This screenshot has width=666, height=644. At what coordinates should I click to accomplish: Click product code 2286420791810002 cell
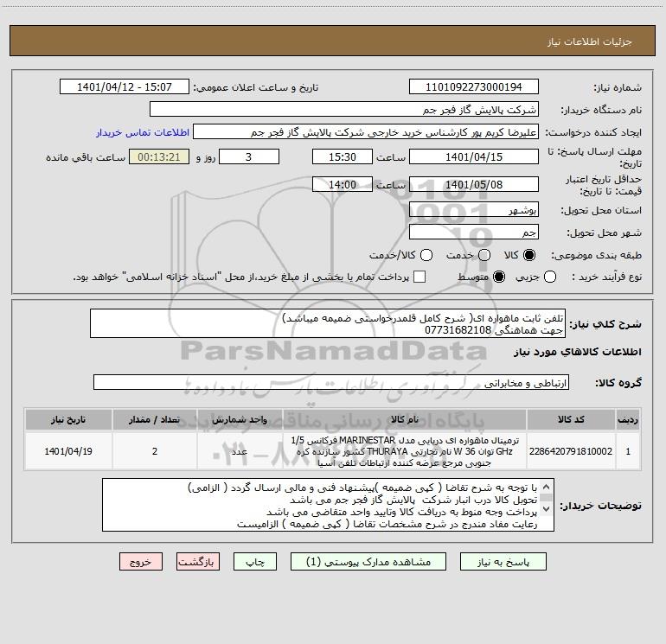click(571, 451)
